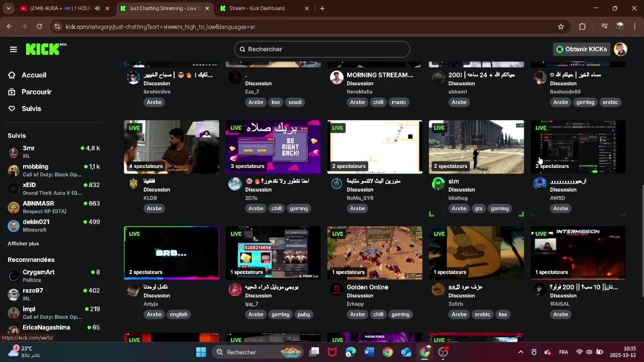Screen dimensions: 644x362
Task: Open a new browser tab
Action: (x=323, y=8)
